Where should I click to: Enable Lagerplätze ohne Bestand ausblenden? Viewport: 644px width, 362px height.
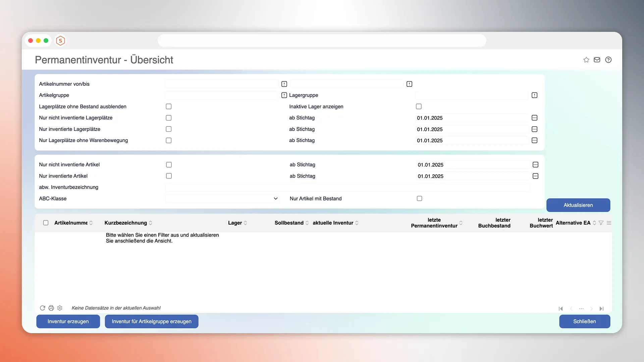(169, 107)
